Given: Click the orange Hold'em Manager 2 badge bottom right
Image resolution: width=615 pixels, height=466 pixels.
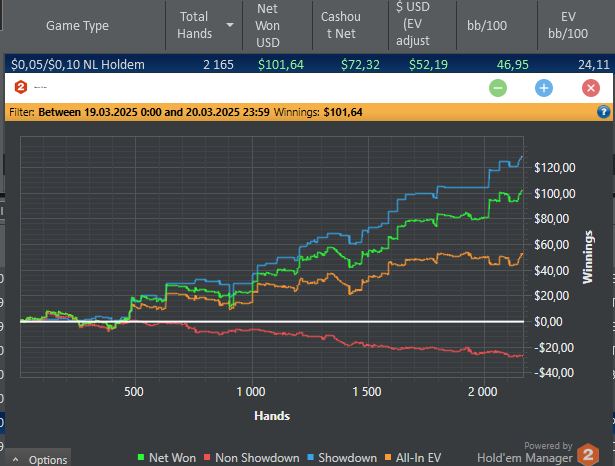Looking at the screenshot, I should click(x=588, y=454).
